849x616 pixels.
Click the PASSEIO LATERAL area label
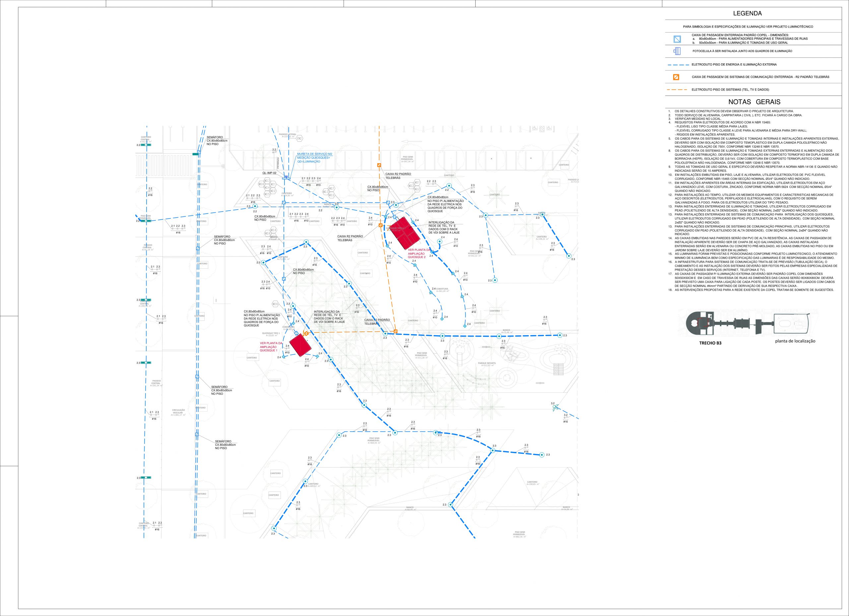tap(288, 135)
